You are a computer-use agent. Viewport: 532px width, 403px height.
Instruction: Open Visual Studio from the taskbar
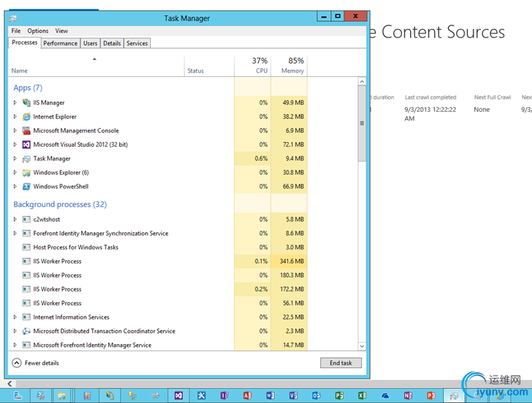point(178,395)
